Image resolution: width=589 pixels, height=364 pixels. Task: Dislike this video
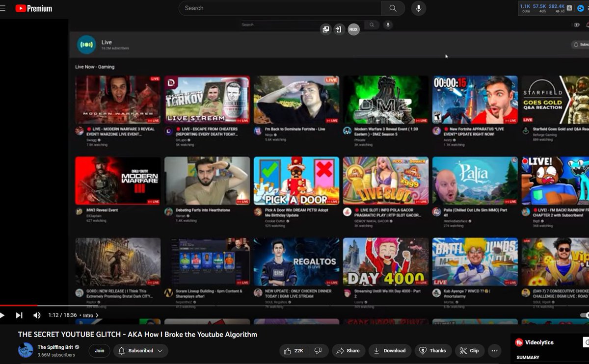point(318,351)
